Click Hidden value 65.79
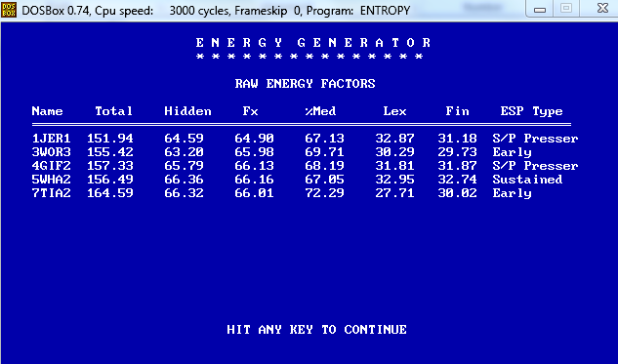This screenshot has height=364, width=618. point(185,166)
